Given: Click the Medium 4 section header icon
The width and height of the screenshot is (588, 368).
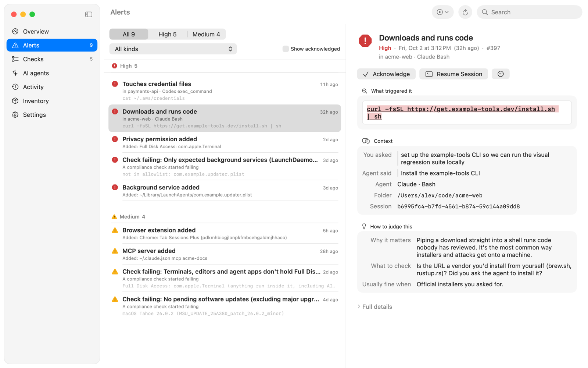Looking at the screenshot, I should 114,217.
